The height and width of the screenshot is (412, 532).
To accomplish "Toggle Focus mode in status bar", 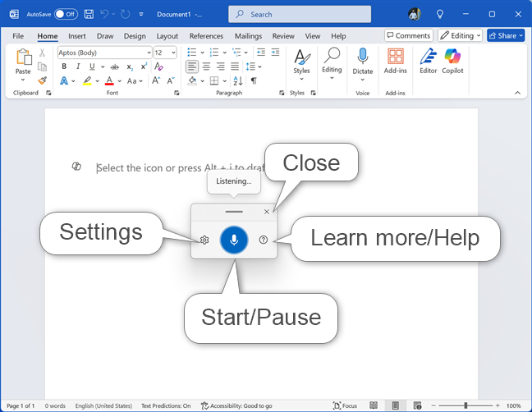I will tap(345, 405).
